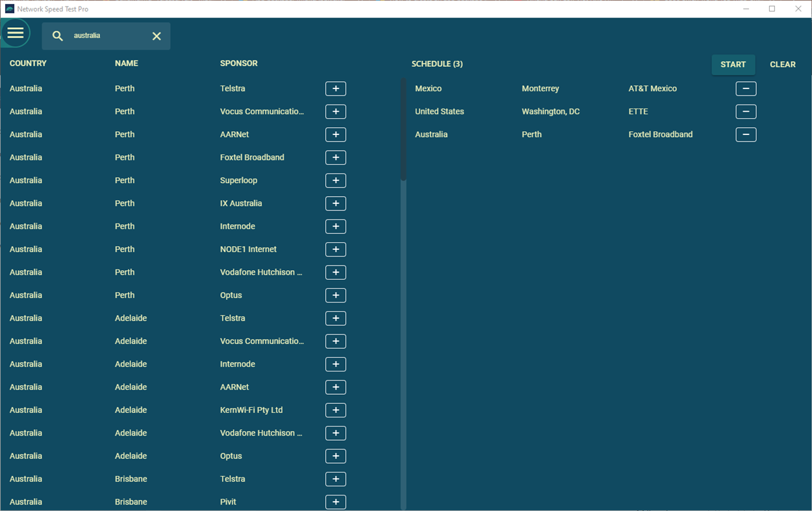812x511 pixels.
Task: Add NODE1 Internet Perth to schedule
Action: [x=336, y=249]
